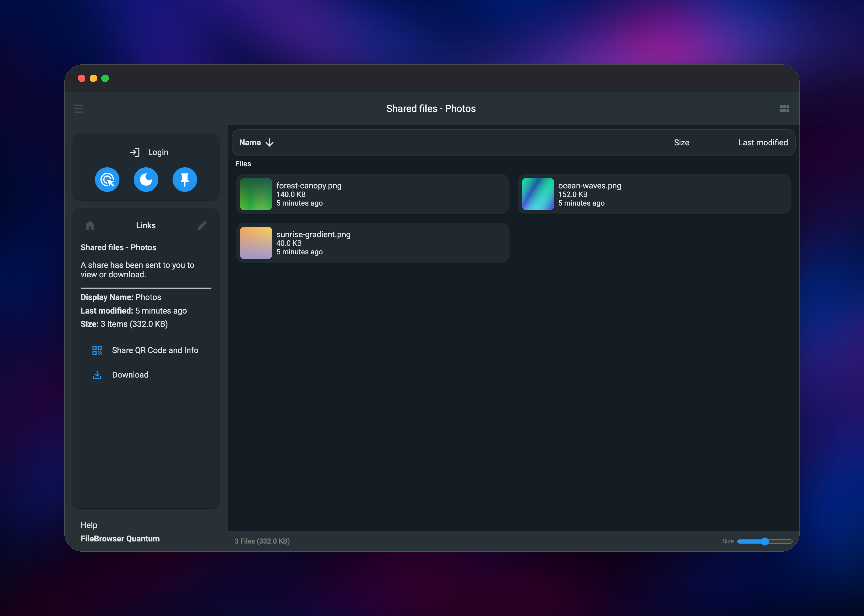The width and height of the screenshot is (864, 616).
Task: Click the Links heading in the sidebar
Action: coord(146,226)
